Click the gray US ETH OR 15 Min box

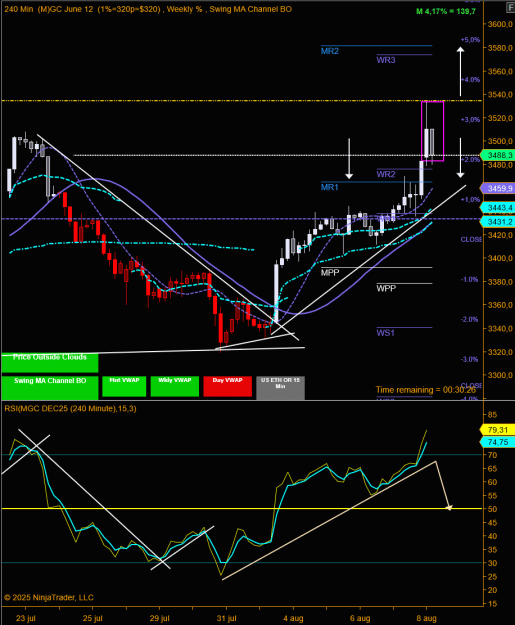click(x=280, y=387)
